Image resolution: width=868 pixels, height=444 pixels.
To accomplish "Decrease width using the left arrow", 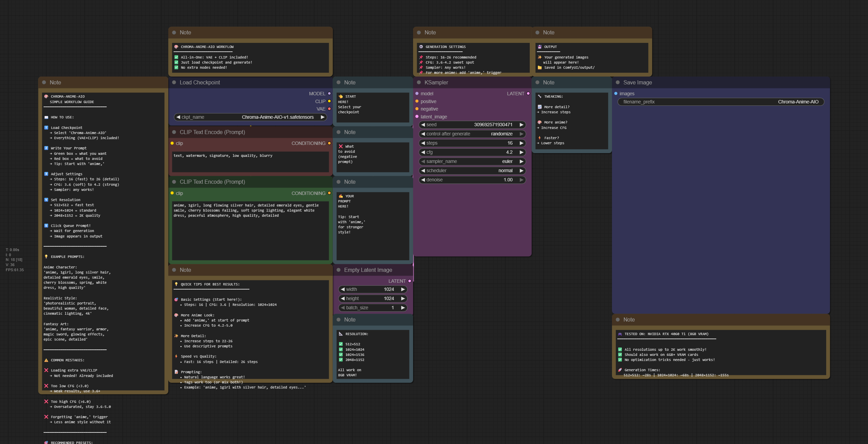I will (343, 290).
